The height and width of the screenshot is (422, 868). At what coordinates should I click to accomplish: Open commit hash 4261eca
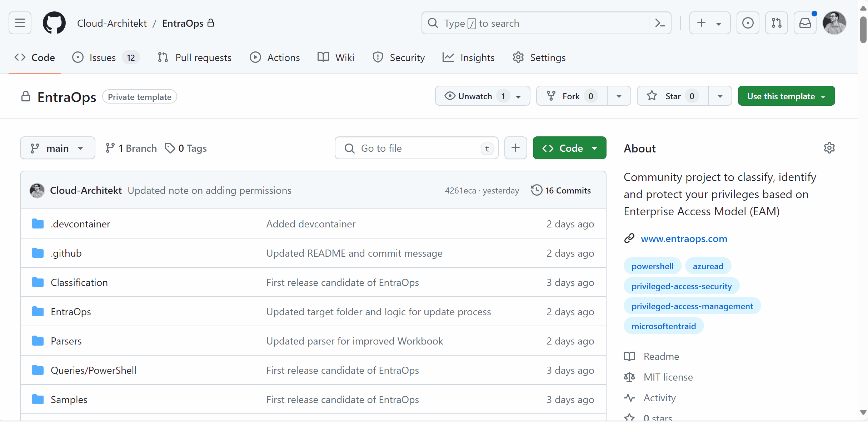(x=460, y=191)
